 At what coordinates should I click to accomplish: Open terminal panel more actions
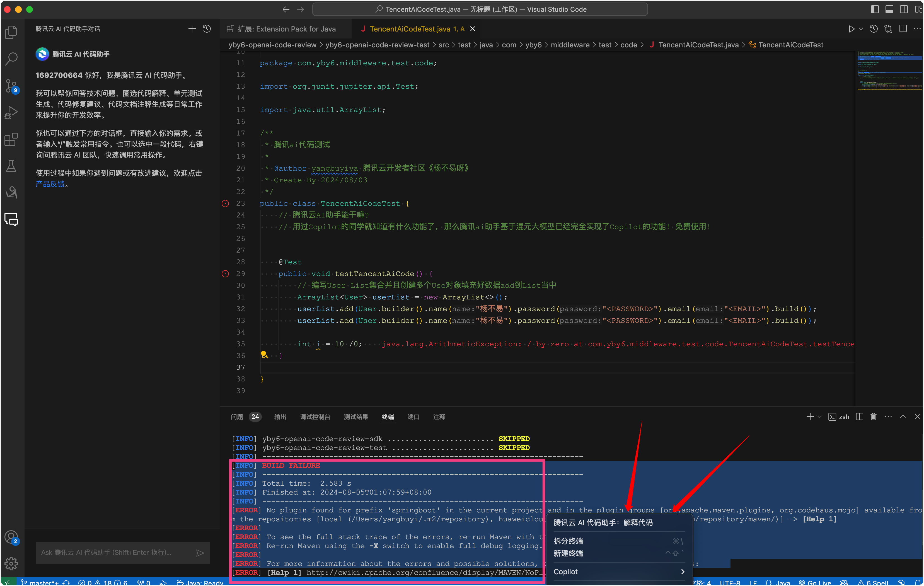(888, 417)
